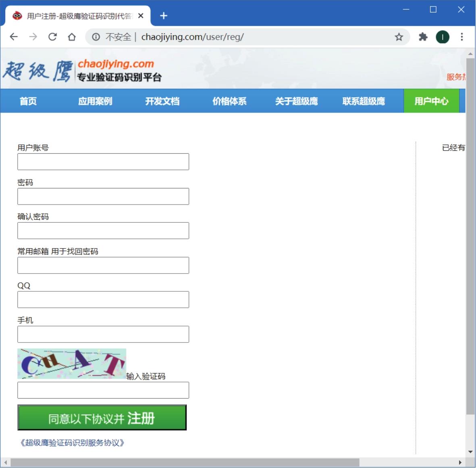Screen dimensions: 476x468
Task: Click the 用户账号 input field
Action: click(x=103, y=162)
